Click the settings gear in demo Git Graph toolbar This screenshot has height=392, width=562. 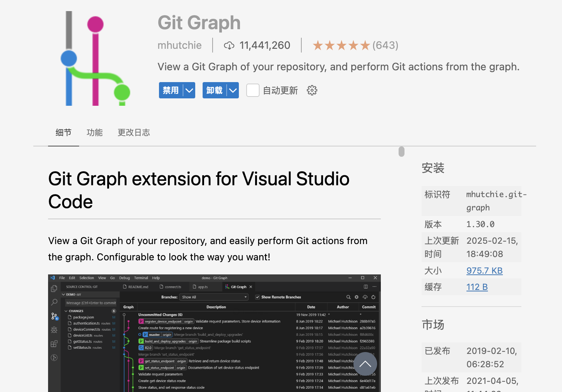pyautogui.click(x=356, y=297)
